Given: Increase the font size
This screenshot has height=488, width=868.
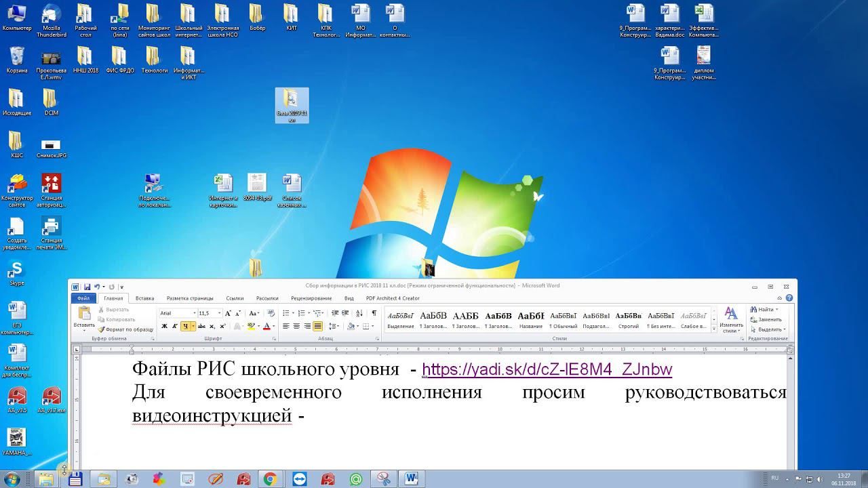Looking at the screenshot, I should pos(228,313).
